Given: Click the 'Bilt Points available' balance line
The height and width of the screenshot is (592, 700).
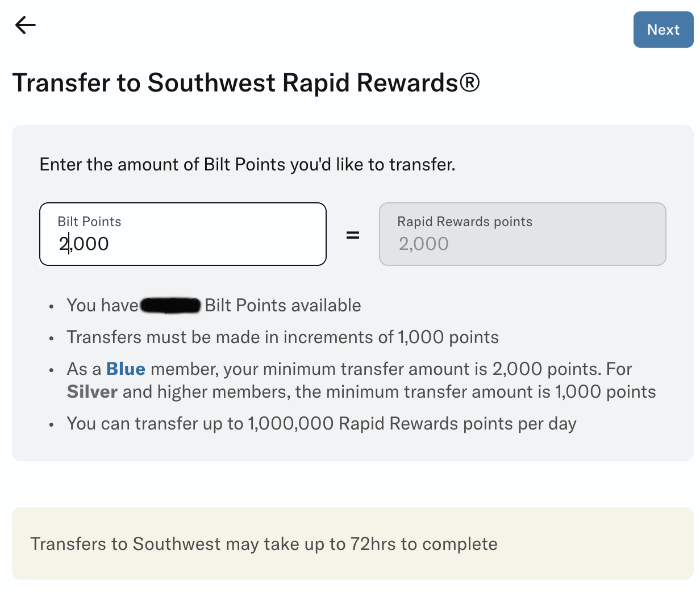Looking at the screenshot, I should pos(283,306).
